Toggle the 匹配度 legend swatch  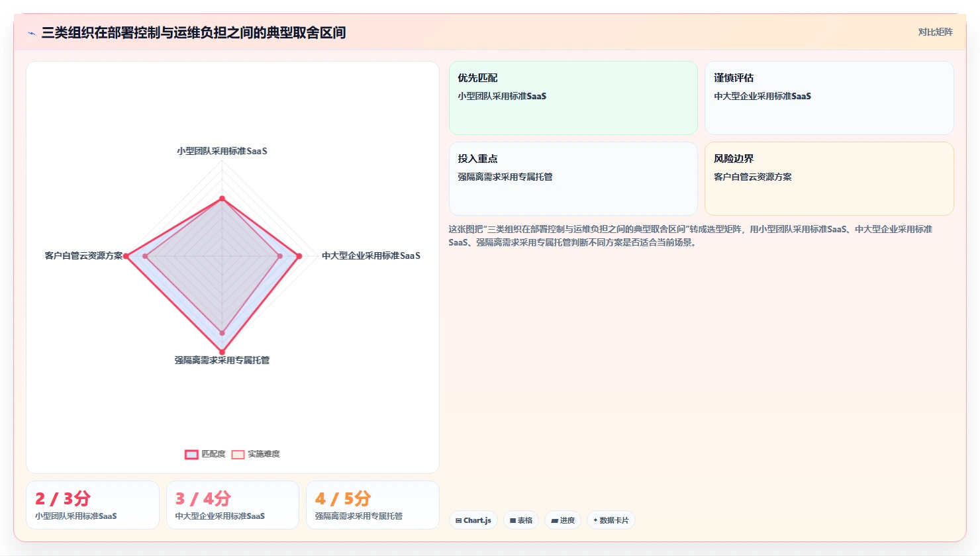click(x=191, y=454)
